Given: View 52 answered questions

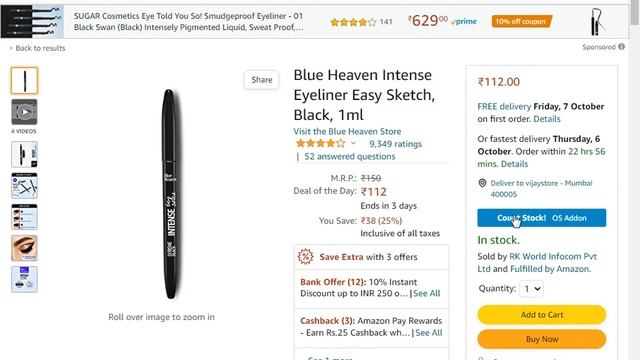Looking at the screenshot, I should (349, 156).
